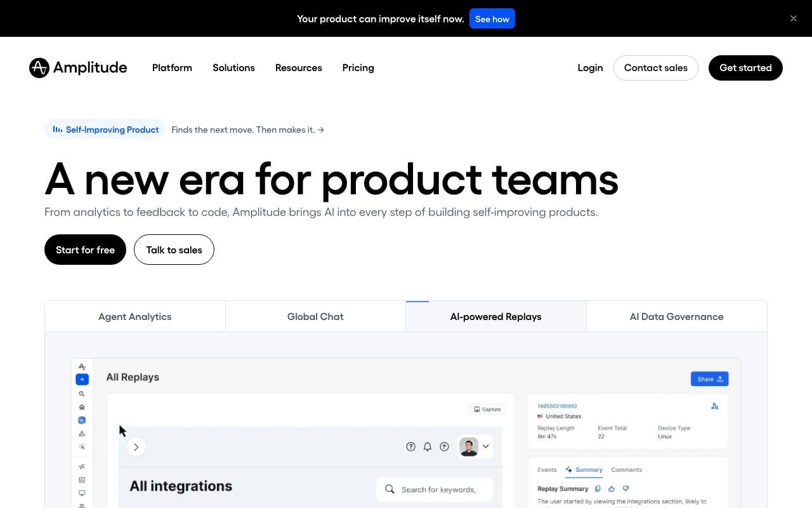Click the blue plus icon in preview sidebar
The width and height of the screenshot is (812, 508).
(x=82, y=380)
